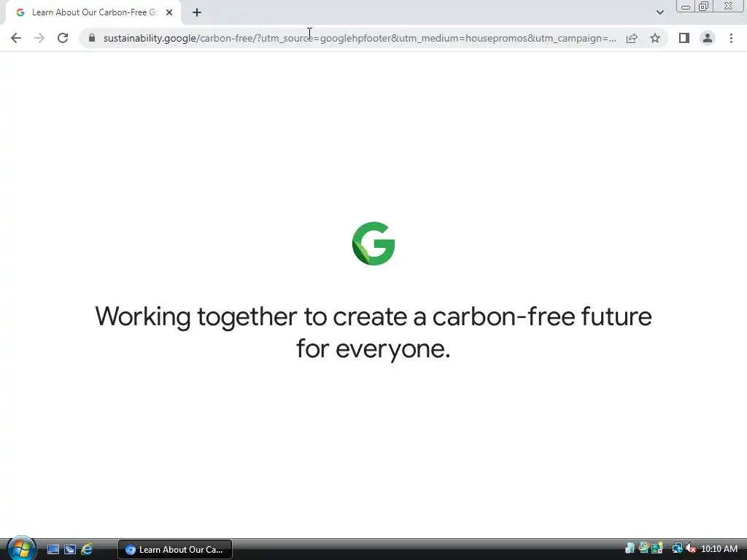Click the 10:10 AM system clock
The width and height of the screenshot is (747, 560).
719,549
